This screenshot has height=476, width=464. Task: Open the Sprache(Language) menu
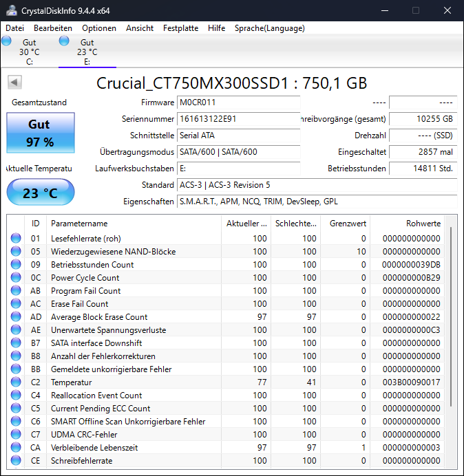point(270,28)
